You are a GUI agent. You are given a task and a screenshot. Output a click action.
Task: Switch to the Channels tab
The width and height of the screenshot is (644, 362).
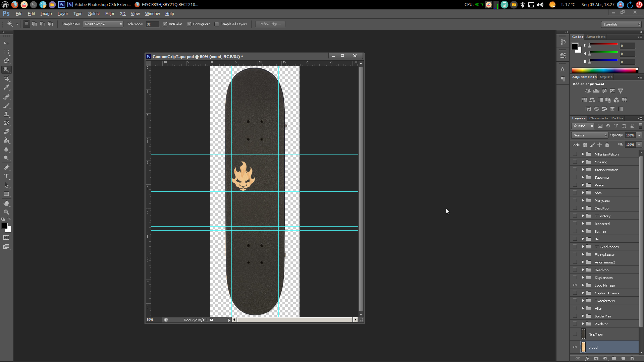[x=598, y=118]
